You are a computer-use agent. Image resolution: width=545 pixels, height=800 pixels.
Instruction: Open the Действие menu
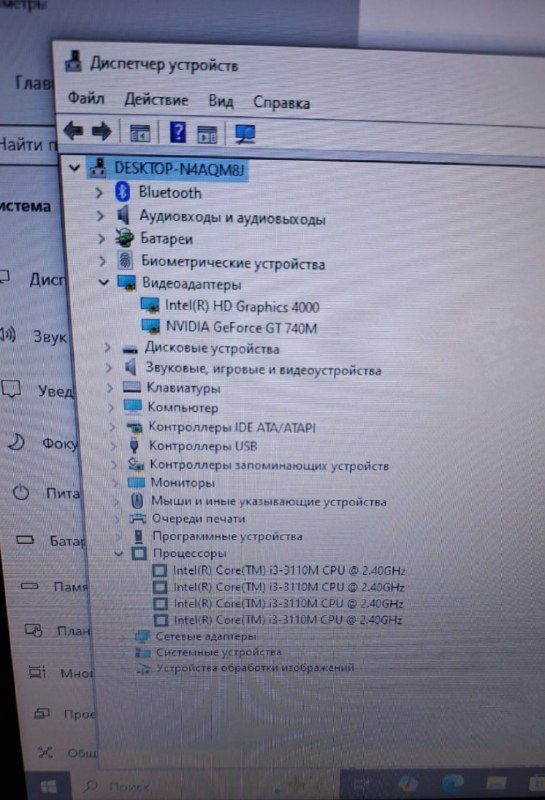pos(156,99)
